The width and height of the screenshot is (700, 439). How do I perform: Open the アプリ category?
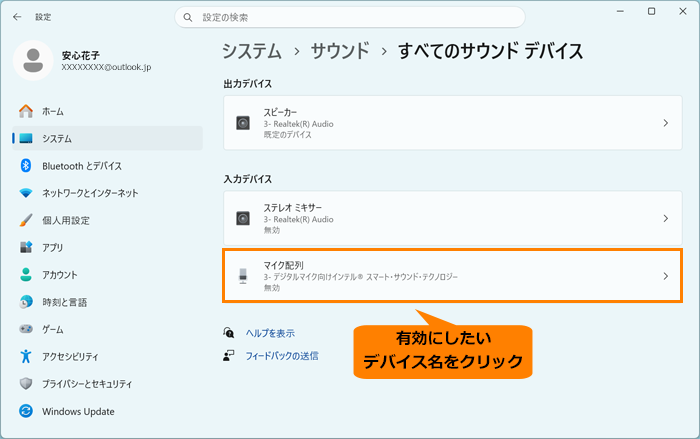pyautogui.click(x=108, y=247)
